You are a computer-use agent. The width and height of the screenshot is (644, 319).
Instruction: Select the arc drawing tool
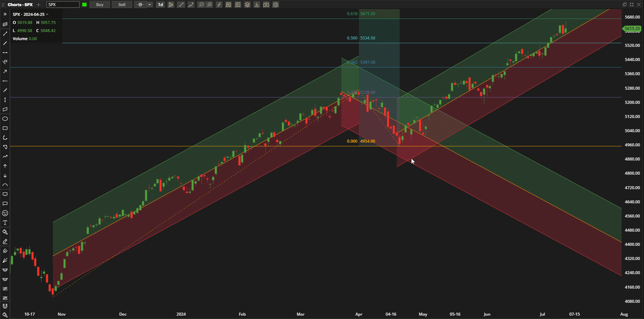(x=5, y=138)
